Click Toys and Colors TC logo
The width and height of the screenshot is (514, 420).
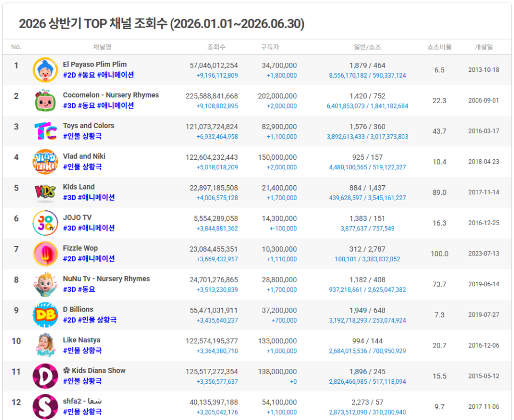point(45,131)
